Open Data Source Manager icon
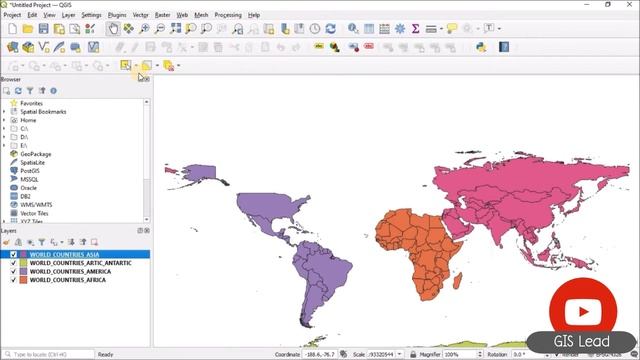The width and height of the screenshot is (640, 360). [12, 47]
